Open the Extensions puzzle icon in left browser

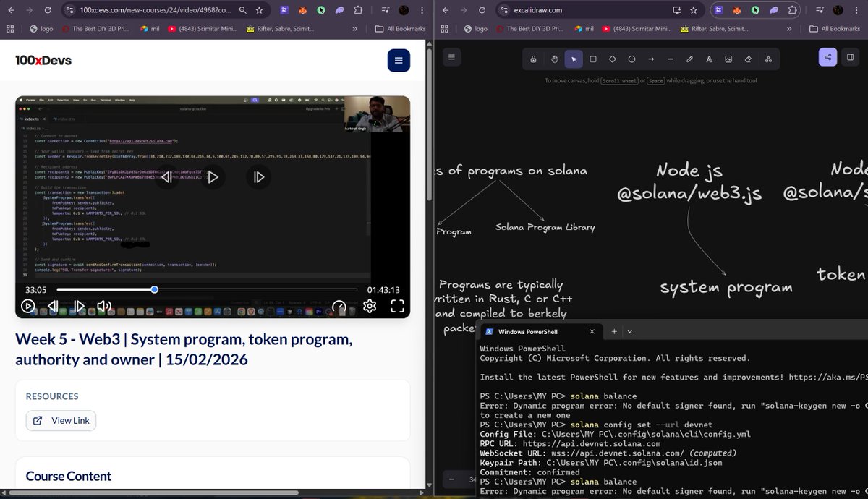pos(358,11)
